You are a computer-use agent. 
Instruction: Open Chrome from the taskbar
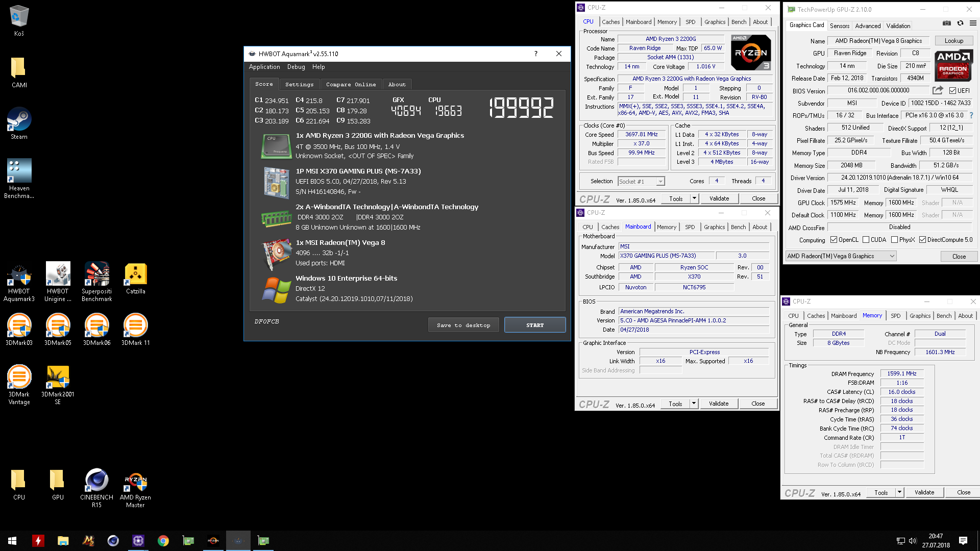click(163, 541)
